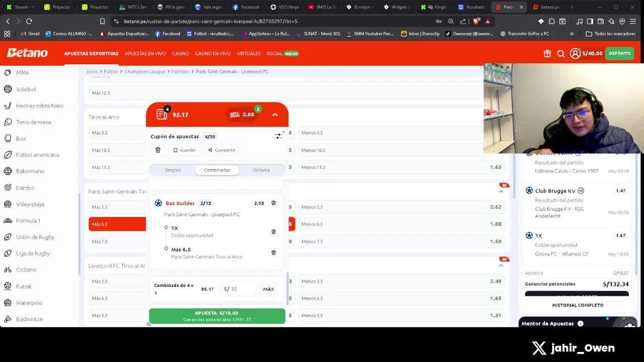This screenshot has width=644, height=362.
Task: Open Apuestas en Vivo menu
Action: pyautogui.click(x=145, y=53)
